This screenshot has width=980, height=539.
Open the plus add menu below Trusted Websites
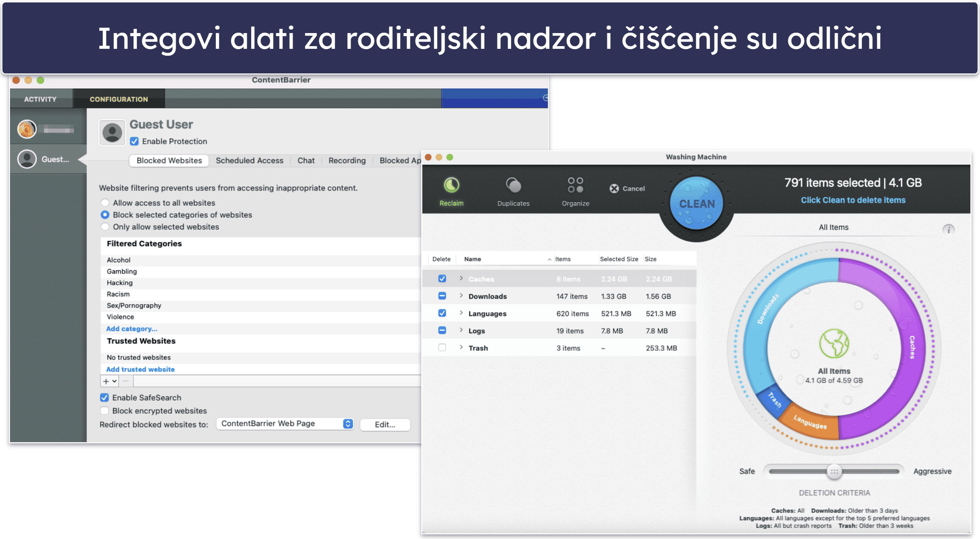[110, 381]
